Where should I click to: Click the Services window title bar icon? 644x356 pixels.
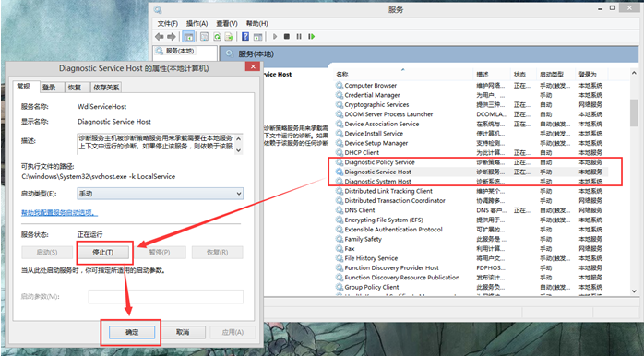pyautogui.click(x=158, y=10)
